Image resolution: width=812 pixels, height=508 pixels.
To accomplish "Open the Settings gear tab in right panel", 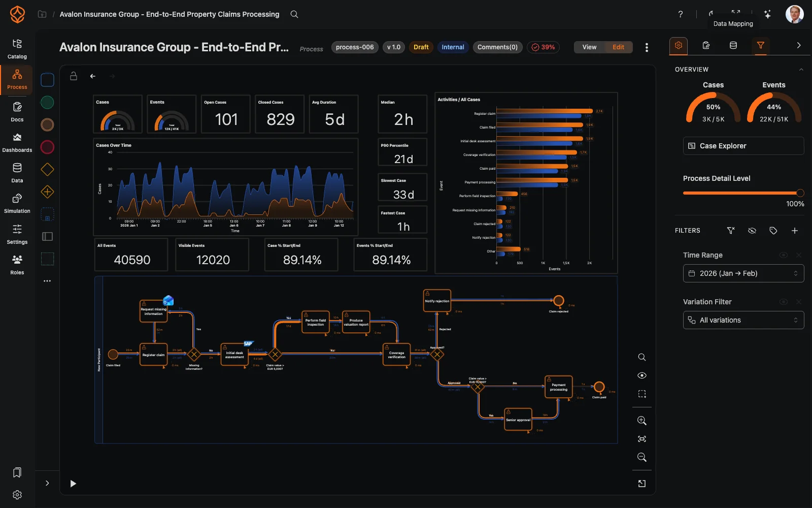I will 679,45.
